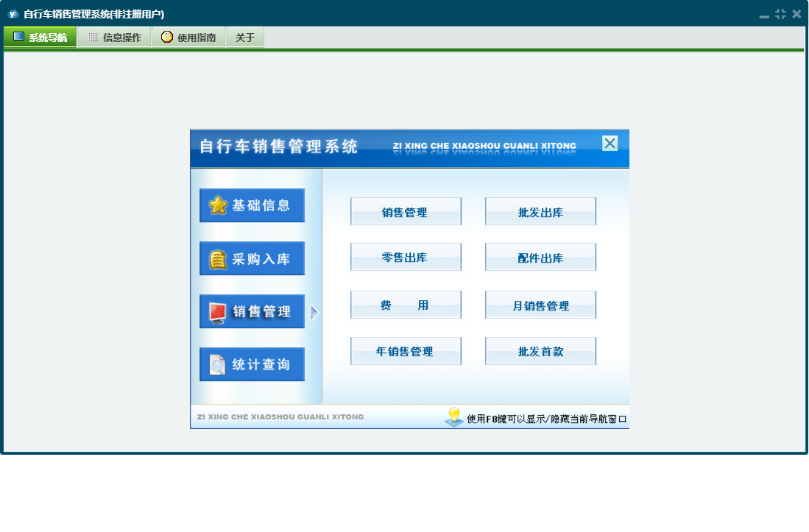Click the 采购入库 sidebar button
Viewport: 809px width, 532px height.
[252, 258]
